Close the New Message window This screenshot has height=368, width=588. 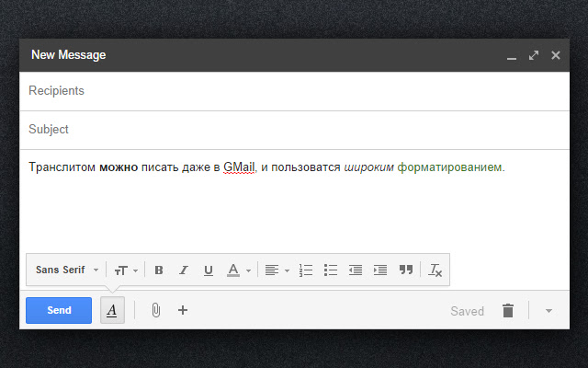coord(556,55)
